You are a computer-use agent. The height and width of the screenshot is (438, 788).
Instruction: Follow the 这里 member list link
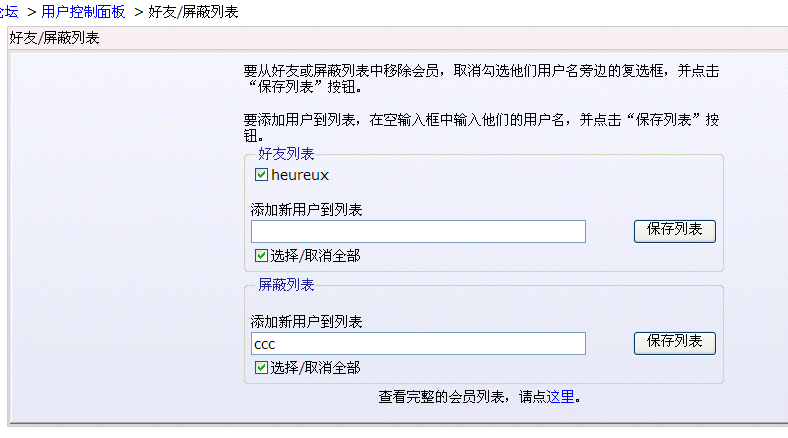click(x=561, y=397)
